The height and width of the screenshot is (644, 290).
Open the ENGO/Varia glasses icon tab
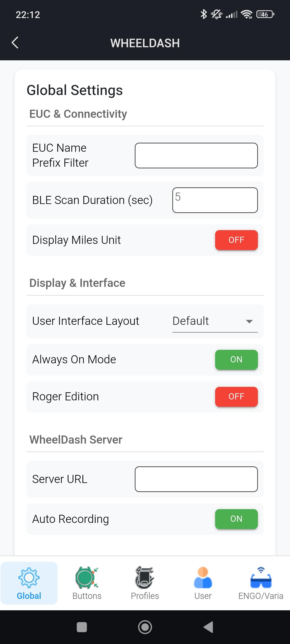[261, 583]
